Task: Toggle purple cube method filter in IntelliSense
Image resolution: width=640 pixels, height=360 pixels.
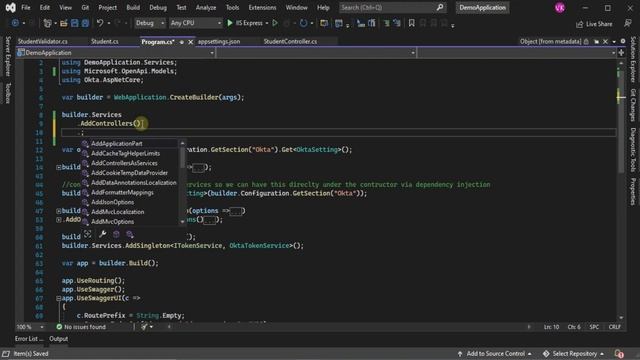Action: pyautogui.click(x=116, y=234)
